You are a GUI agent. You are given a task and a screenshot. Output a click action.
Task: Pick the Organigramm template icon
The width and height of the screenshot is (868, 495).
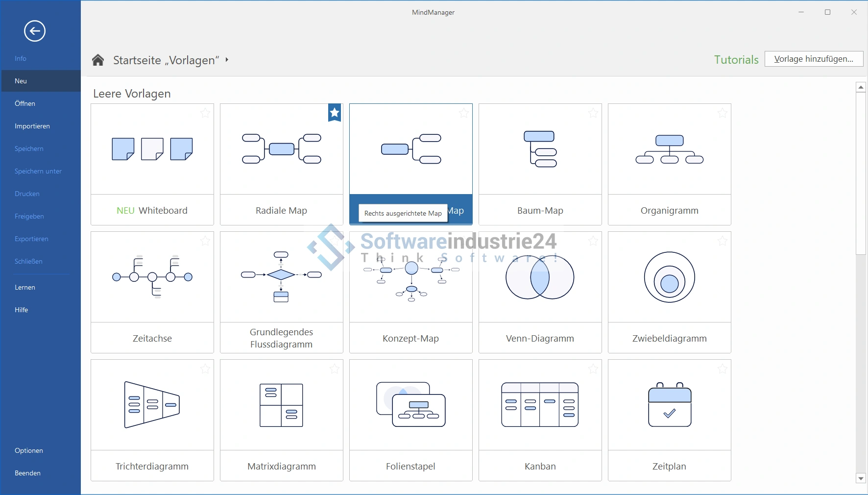point(669,149)
